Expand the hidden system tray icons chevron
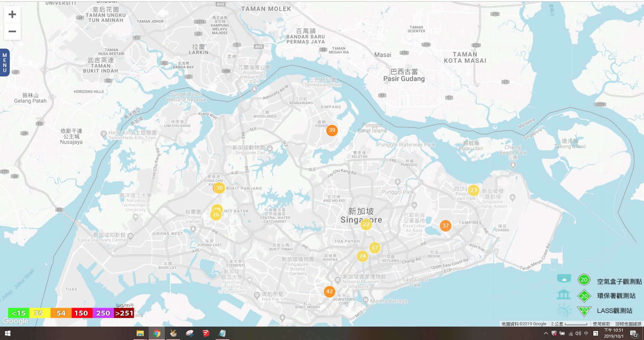The width and height of the screenshot is (644, 340). click(x=546, y=333)
